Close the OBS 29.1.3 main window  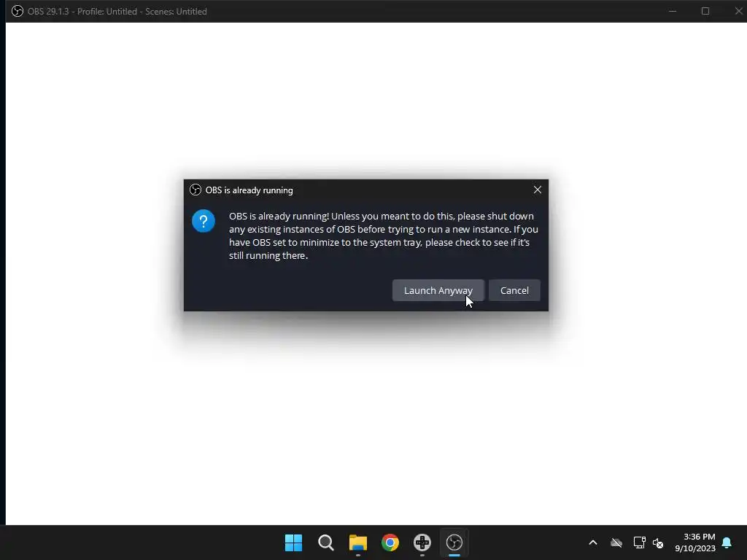click(738, 11)
